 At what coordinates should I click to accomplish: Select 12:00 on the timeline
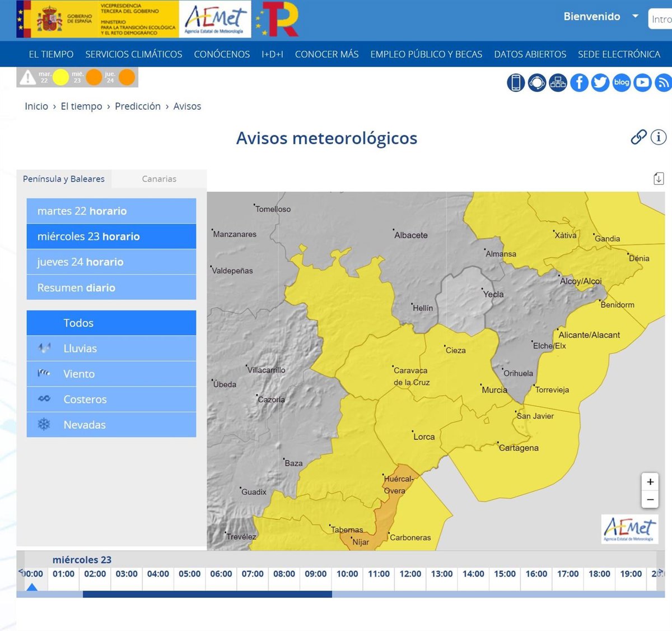410,574
